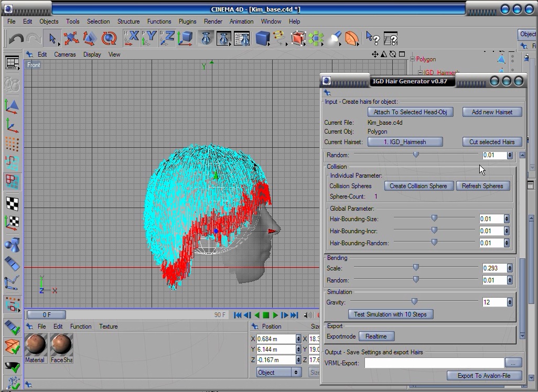Screen dimensions: 538x392
Task: Toggle timeline sound speaker icon
Action: (308, 315)
